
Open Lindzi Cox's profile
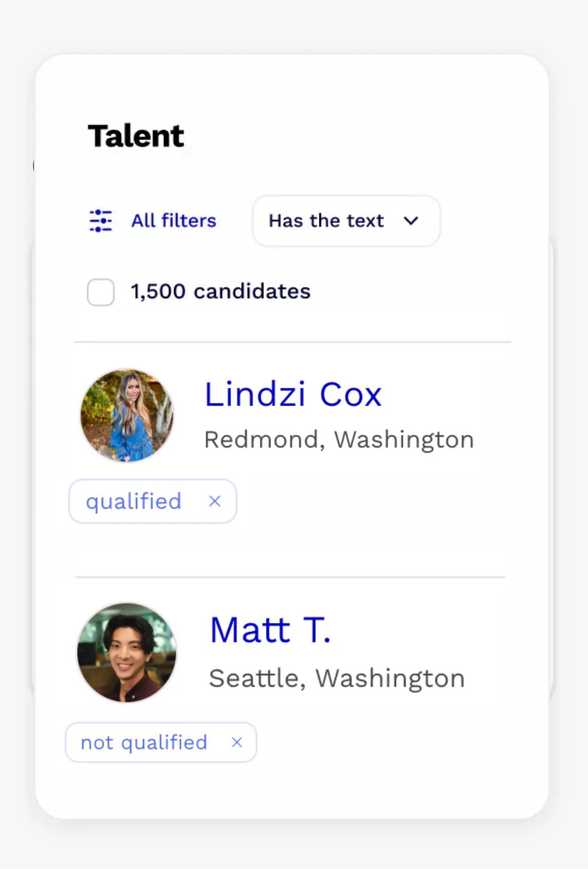pyautogui.click(x=293, y=394)
